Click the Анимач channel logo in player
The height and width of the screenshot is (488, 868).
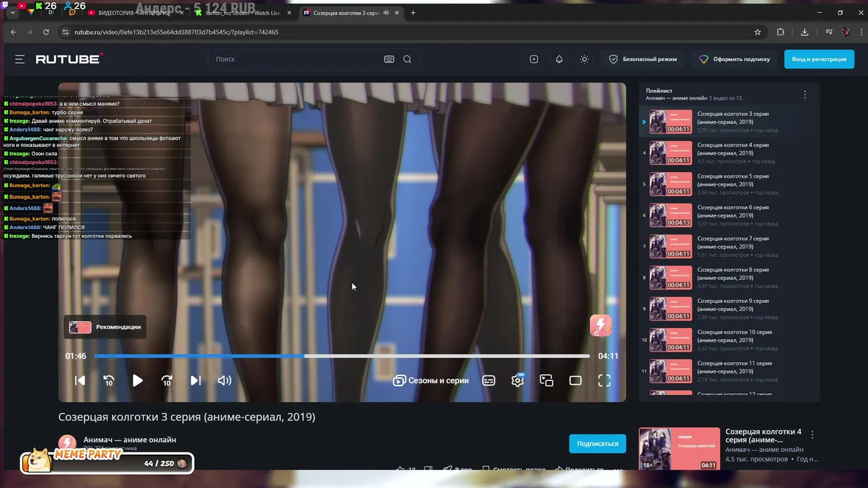coord(601,325)
